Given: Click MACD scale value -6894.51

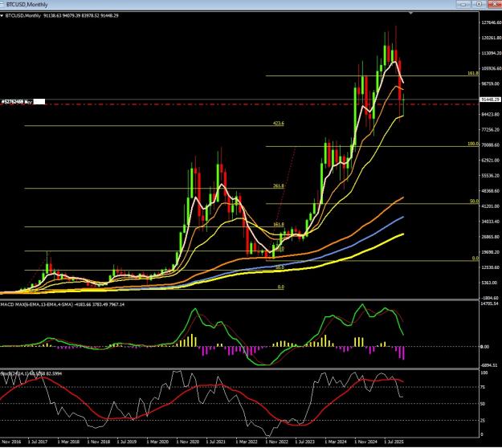Looking at the screenshot, I should (x=490, y=365).
